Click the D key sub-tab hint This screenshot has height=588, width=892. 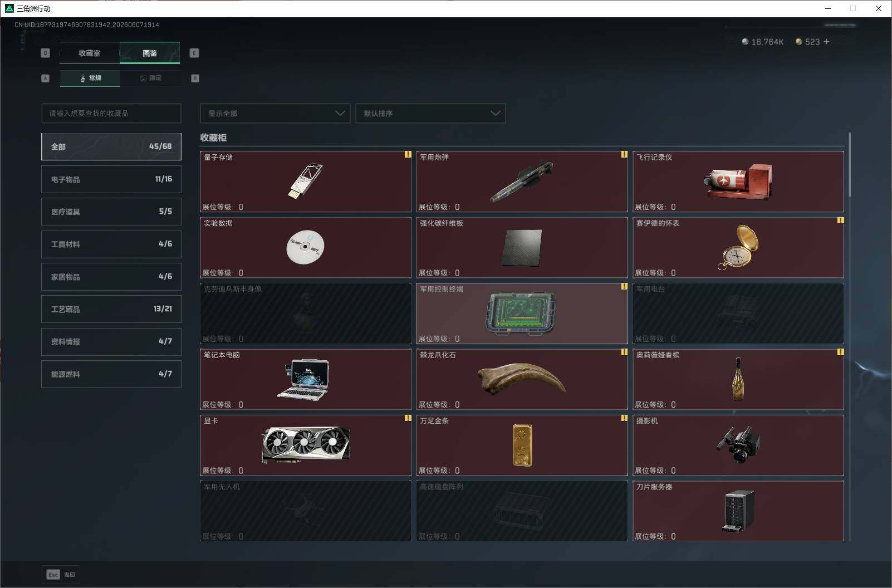click(x=195, y=79)
